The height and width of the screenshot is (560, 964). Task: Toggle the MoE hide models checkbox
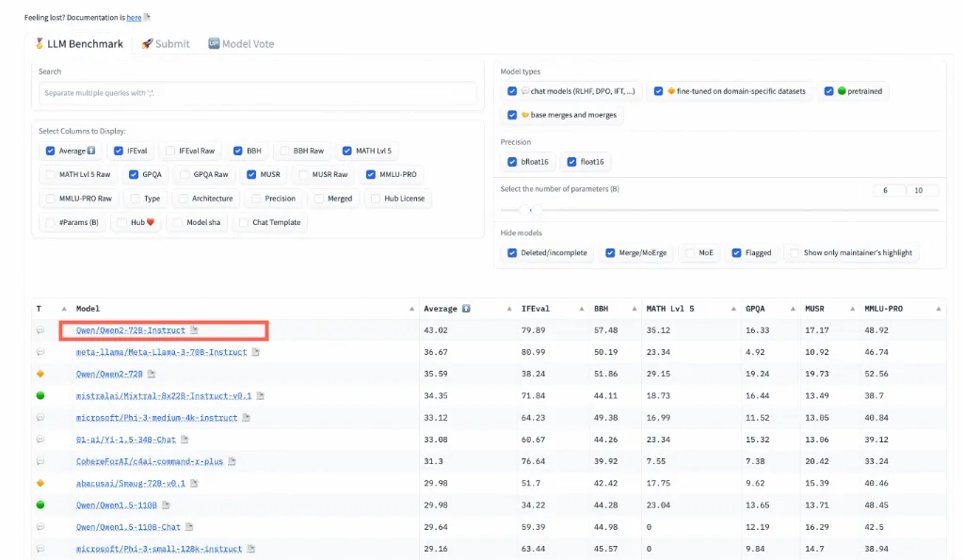[690, 253]
